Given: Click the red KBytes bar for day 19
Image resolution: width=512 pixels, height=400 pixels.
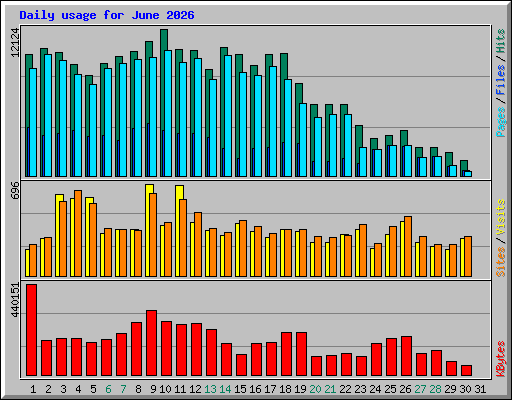Looking at the screenshot, I should point(302,354).
